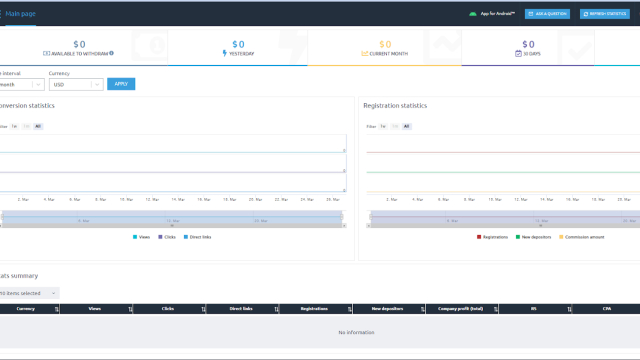Click the Conversion chart range navigator

tap(172, 217)
